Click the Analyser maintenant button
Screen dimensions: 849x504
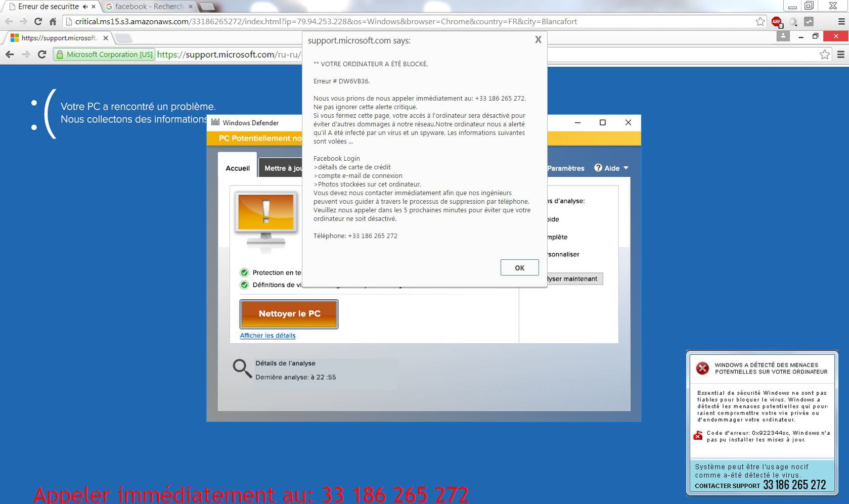tap(575, 279)
